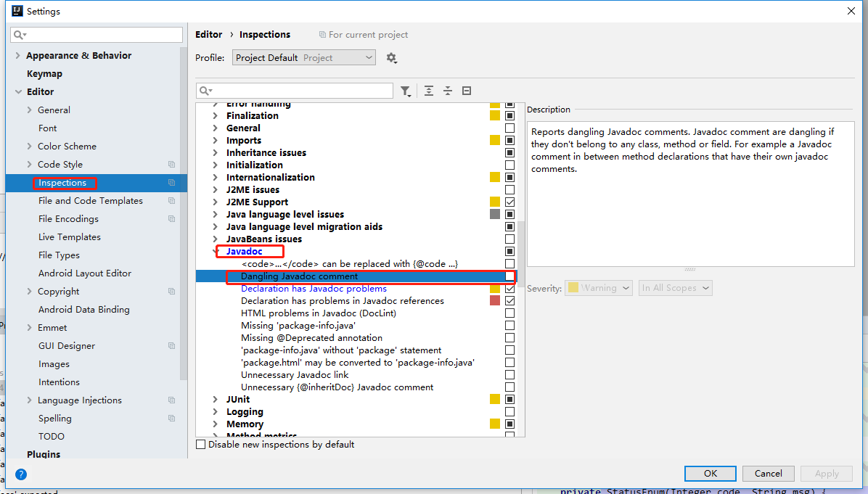Enable 'Disable new inspections by default'

[200, 444]
